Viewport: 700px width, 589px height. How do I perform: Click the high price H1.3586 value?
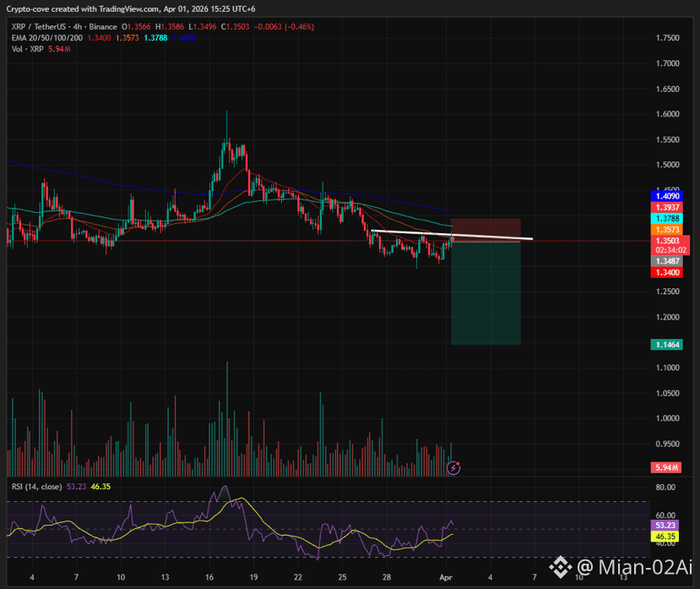170,27
